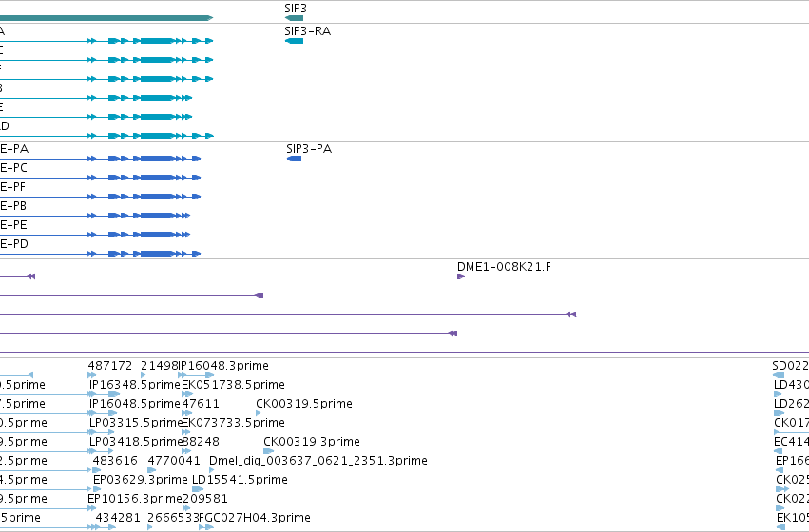Click the E-PC protein label
The height and width of the screenshot is (532, 809).
[14, 168]
